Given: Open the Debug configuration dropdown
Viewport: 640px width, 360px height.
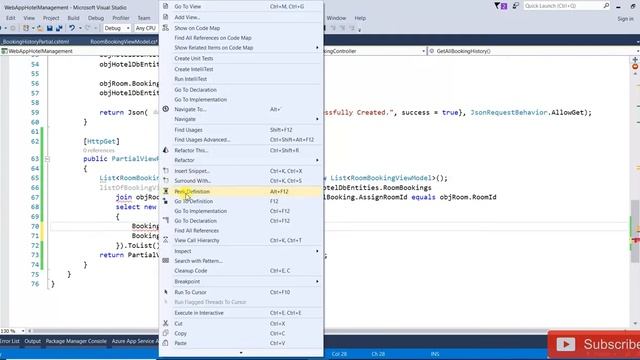Looking at the screenshot, I should [x=117, y=28].
